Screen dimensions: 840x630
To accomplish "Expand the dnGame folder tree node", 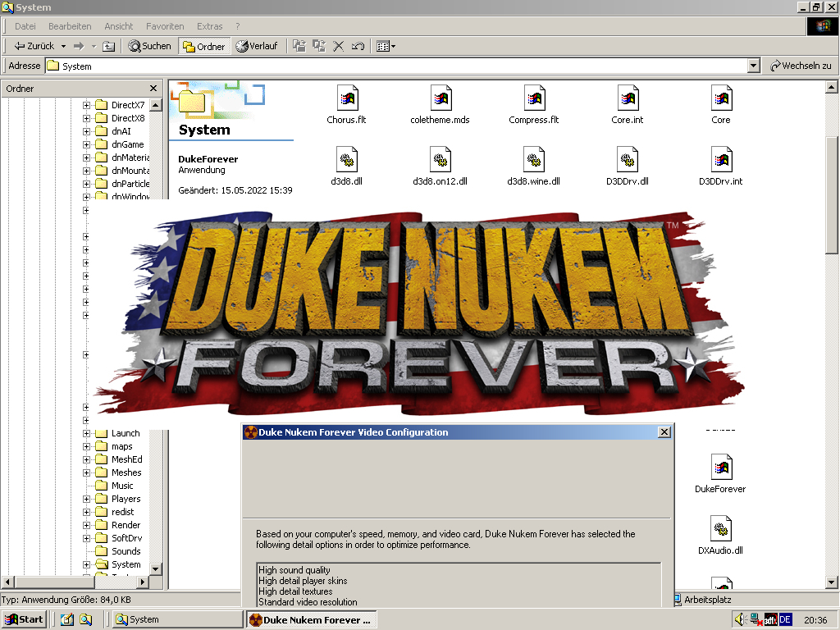I will (86, 144).
